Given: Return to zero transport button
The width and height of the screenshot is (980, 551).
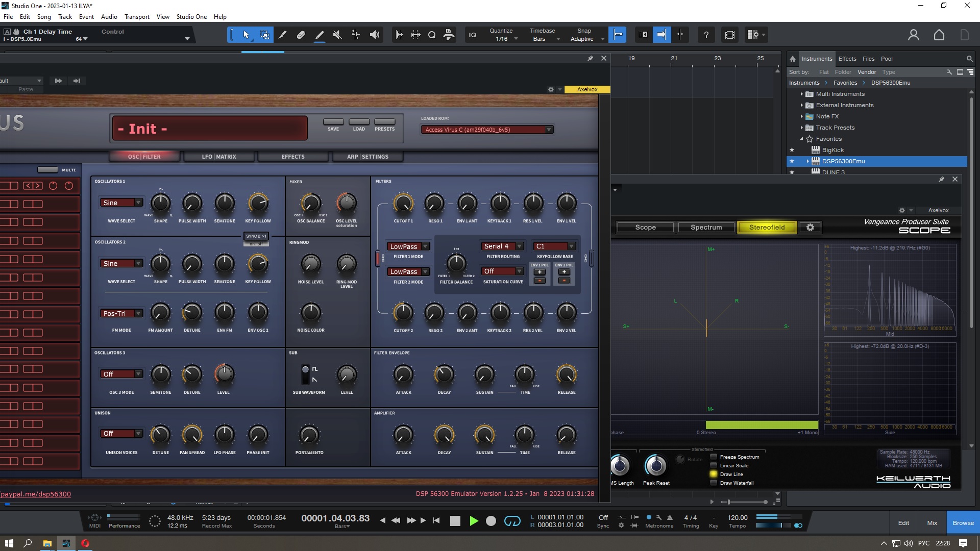Looking at the screenshot, I should 436,521.
